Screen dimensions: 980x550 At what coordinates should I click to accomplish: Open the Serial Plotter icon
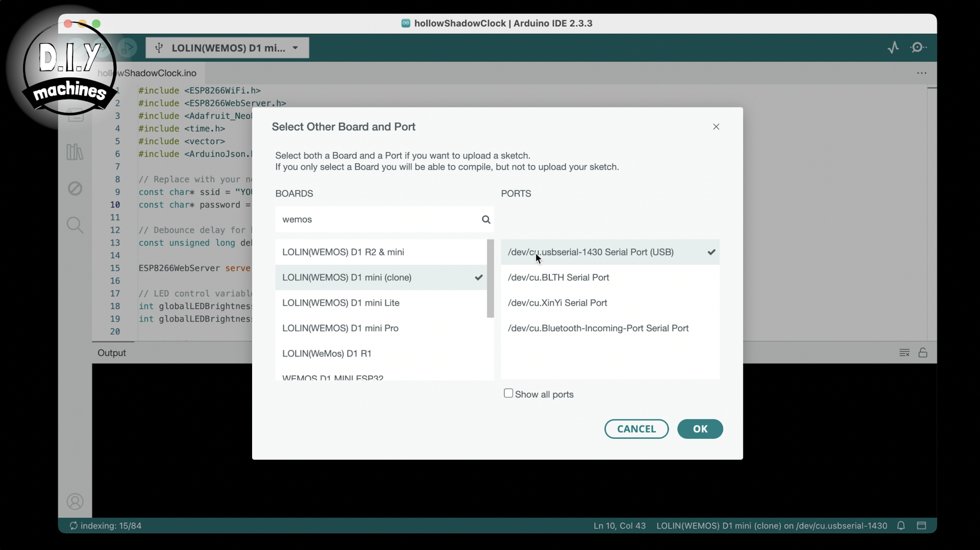893,47
